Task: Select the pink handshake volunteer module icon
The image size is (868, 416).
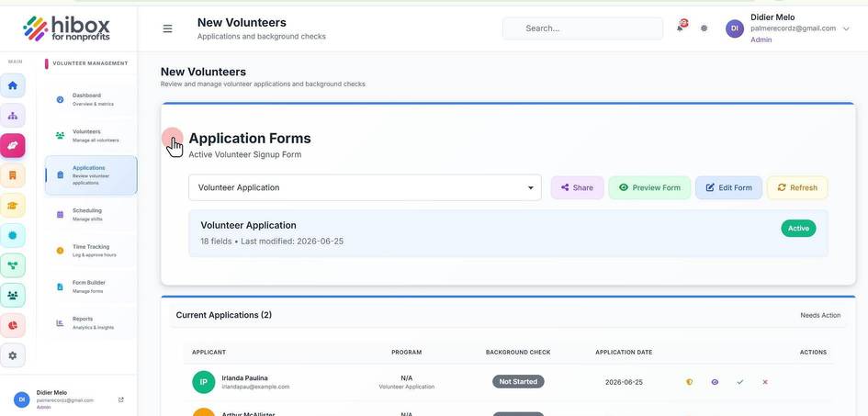Action: tap(13, 145)
